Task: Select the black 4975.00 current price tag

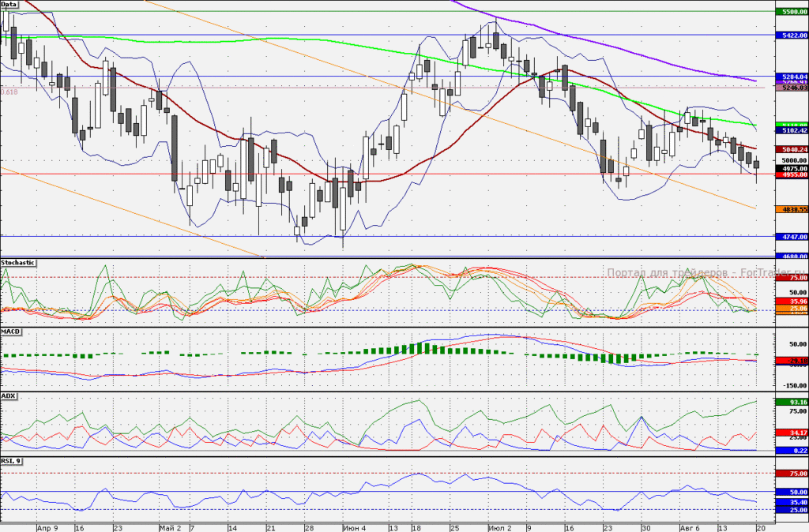Action: click(792, 169)
